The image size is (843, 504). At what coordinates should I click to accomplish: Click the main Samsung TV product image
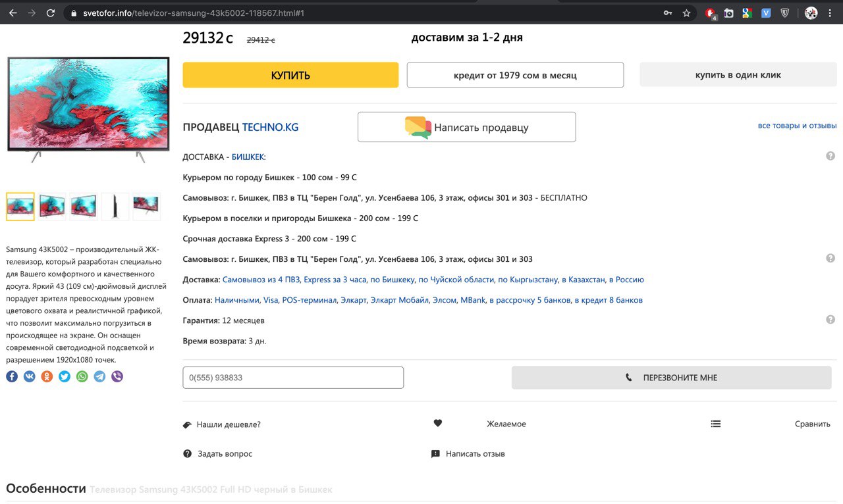pyautogui.click(x=88, y=109)
